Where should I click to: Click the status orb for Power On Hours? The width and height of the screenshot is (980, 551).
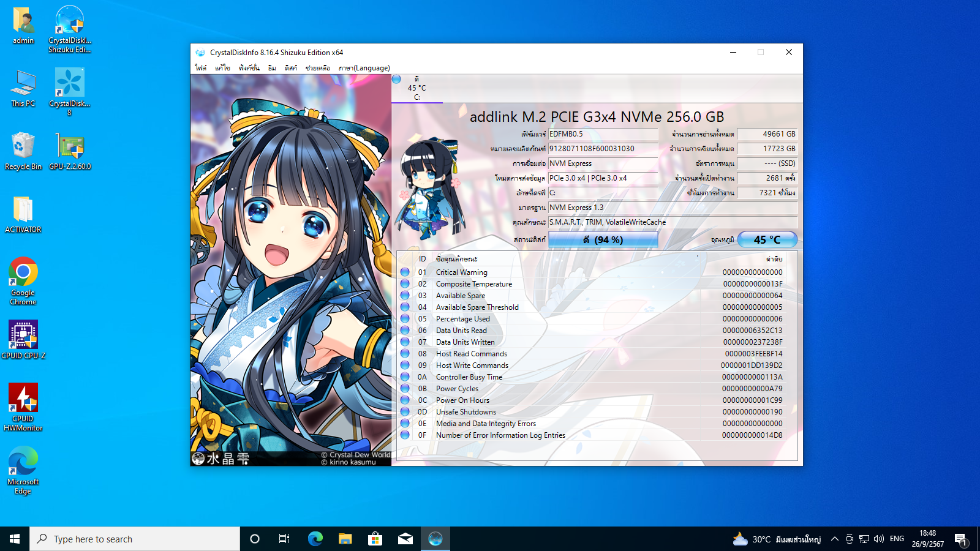(x=405, y=400)
